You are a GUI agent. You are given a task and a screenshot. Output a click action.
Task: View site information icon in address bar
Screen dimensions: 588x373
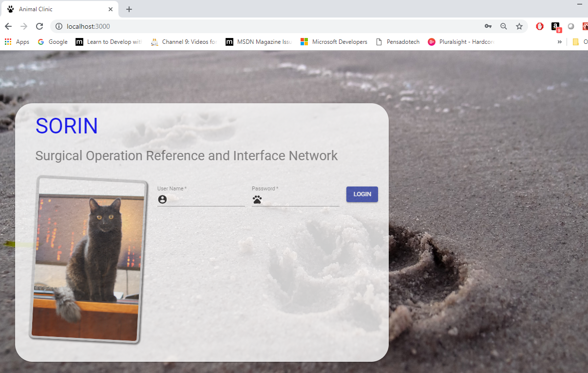pyautogui.click(x=59, y=26)
